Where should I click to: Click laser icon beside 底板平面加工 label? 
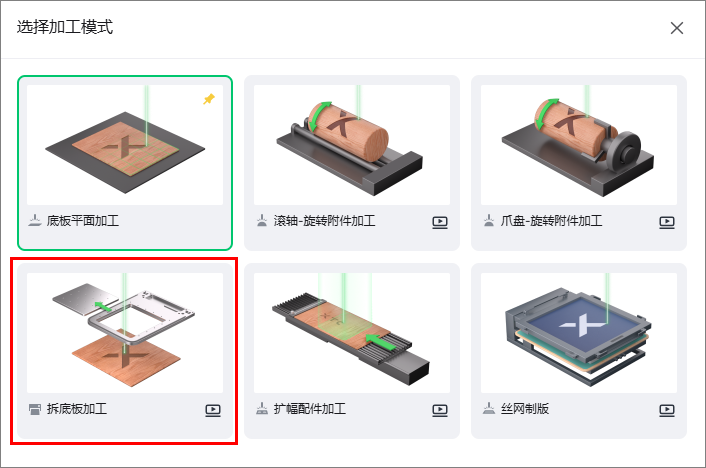(x=35, y=221)
